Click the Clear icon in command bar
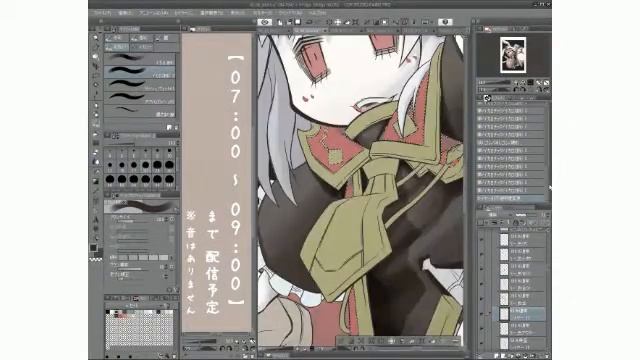This screenshot has height=360, width=640. [329, 22]
